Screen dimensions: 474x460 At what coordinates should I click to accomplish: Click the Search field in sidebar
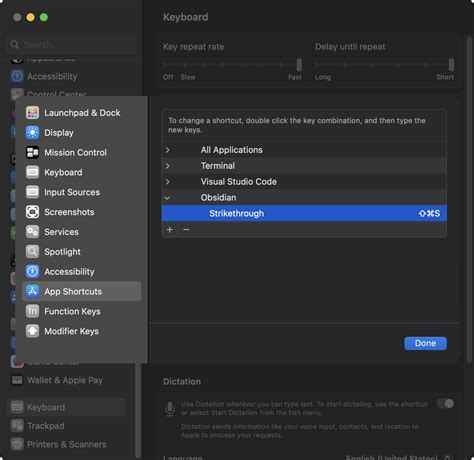[x=72, y=44]
